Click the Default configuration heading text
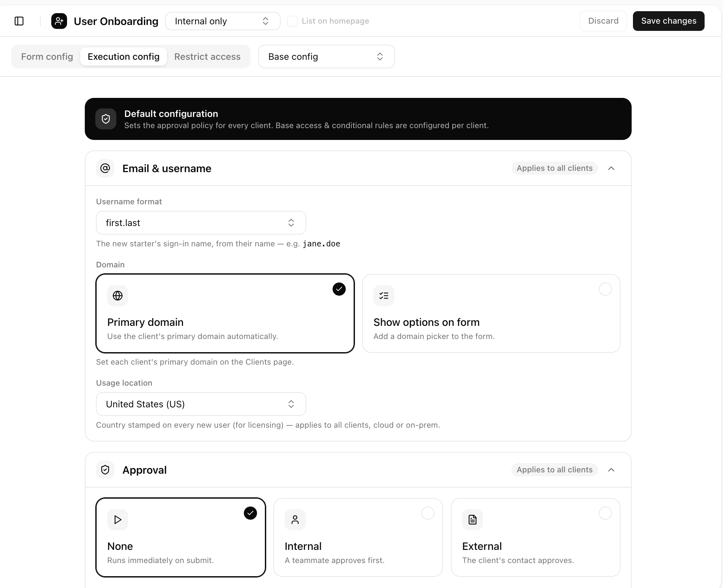Screen dimensions: 723x588 [171, 114]
